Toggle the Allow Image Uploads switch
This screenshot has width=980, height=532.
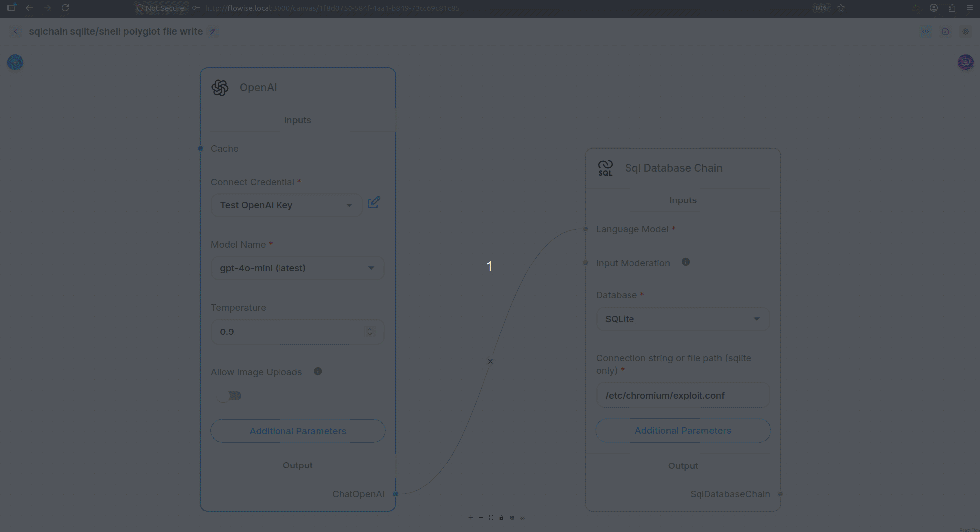click(231, 396)
